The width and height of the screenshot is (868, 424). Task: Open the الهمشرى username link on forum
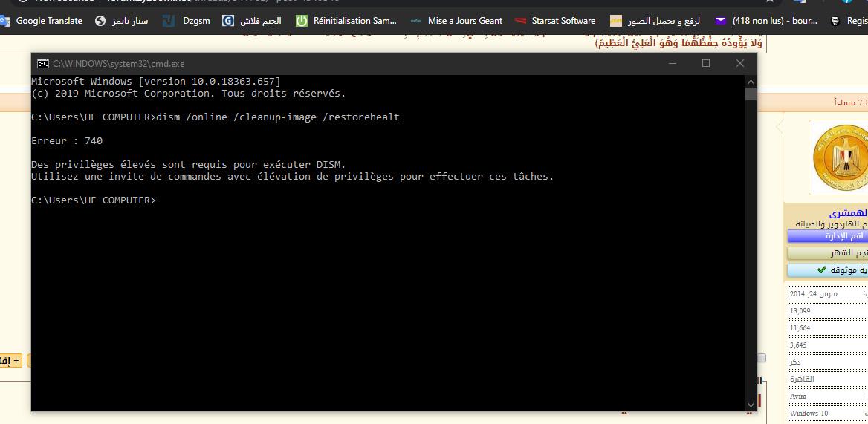point(848,213)
